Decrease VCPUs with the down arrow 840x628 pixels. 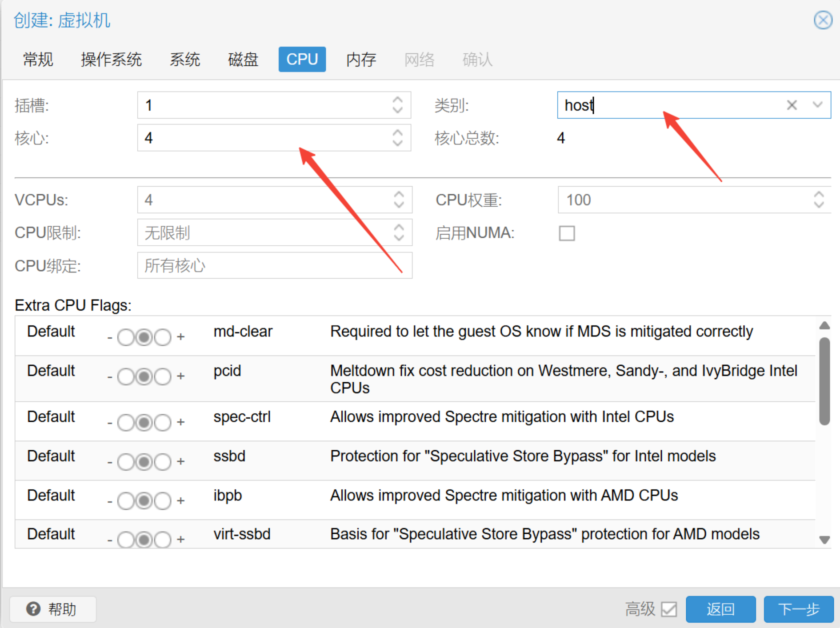[399, 205]
